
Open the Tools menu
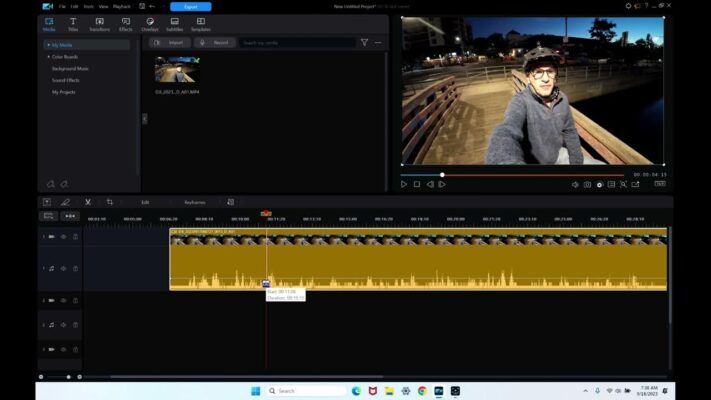89,7
